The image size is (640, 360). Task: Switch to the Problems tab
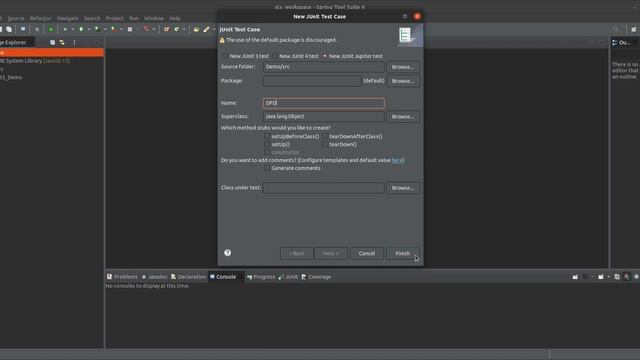pos(122,277)
